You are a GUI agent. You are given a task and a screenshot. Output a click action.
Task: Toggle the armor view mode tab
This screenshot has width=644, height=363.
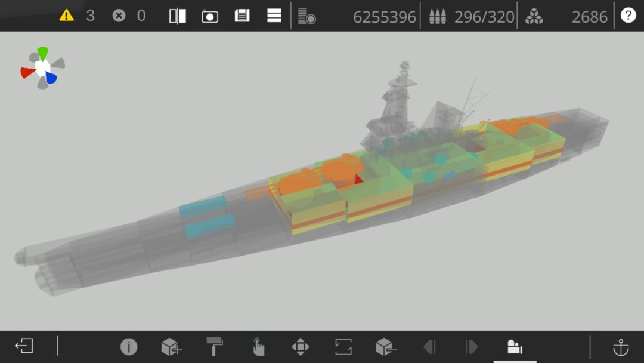515,346
